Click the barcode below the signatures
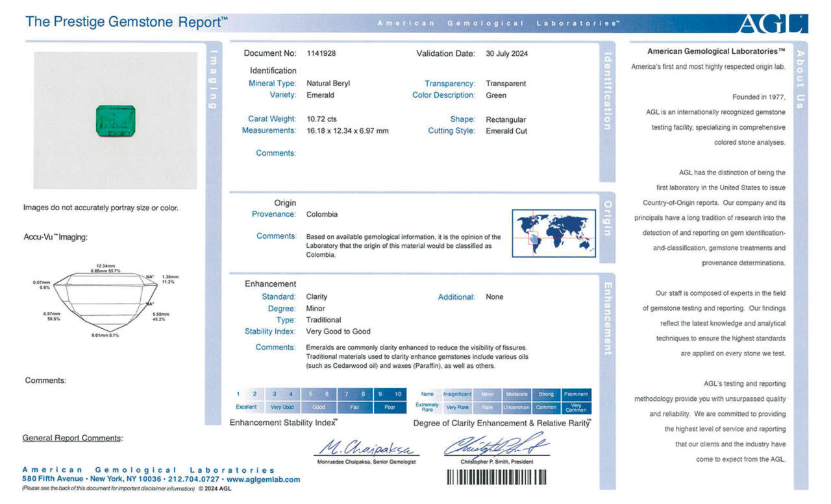 click(x=496, y=477)
